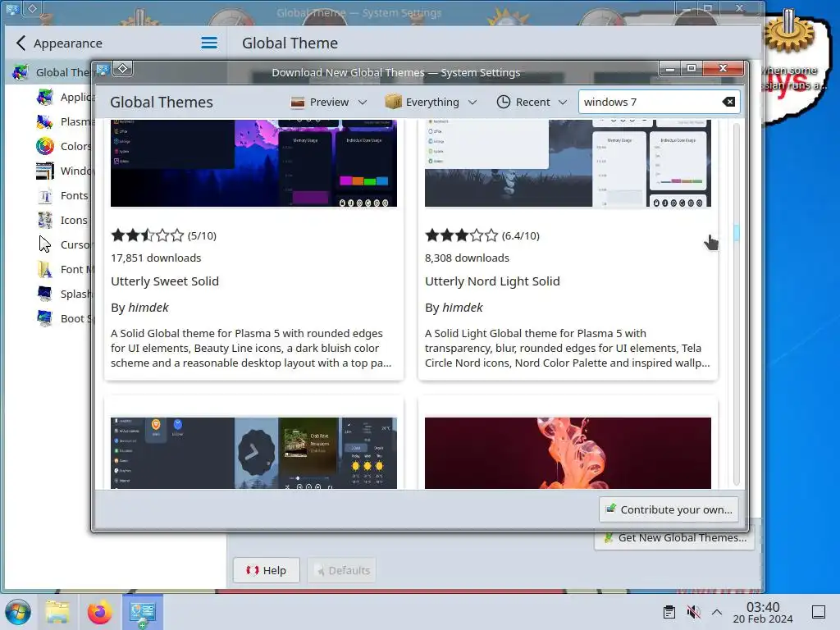Open the red smoke theme thumbnail
Image resolution: width=840 pixels, height=630 pixels.
pos(568,453)
